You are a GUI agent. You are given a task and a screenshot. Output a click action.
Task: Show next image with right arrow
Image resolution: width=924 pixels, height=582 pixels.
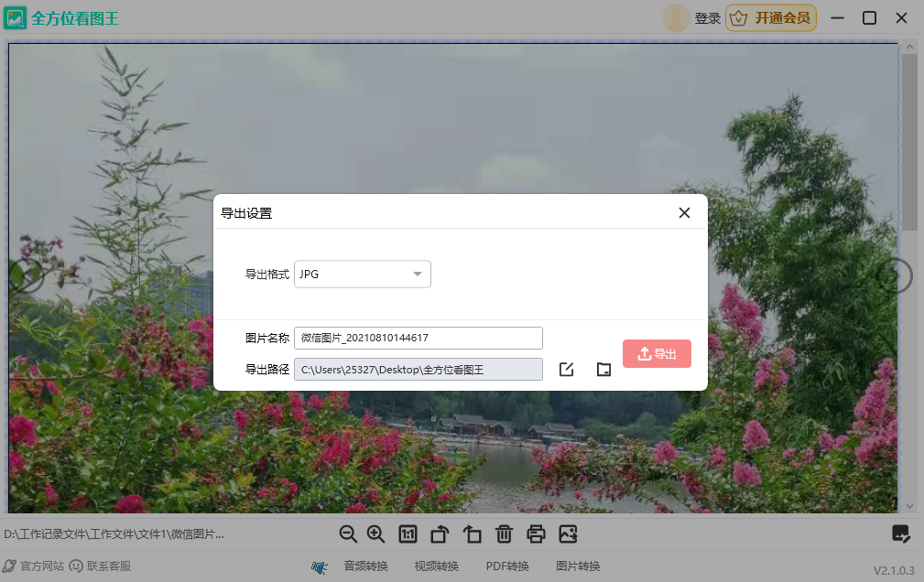tap(895, 275)
